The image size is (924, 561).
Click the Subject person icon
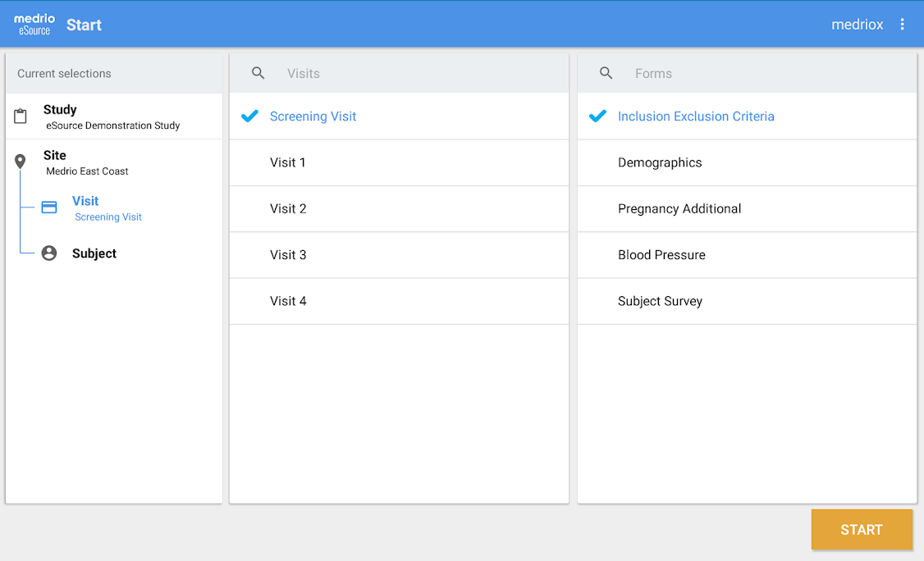coord(49,253)
